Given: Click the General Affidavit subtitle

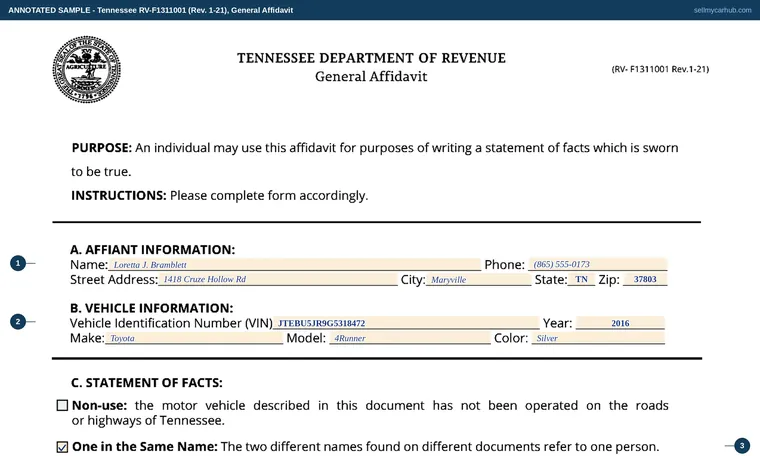Looking at the screenshot, I should [371, 77].
